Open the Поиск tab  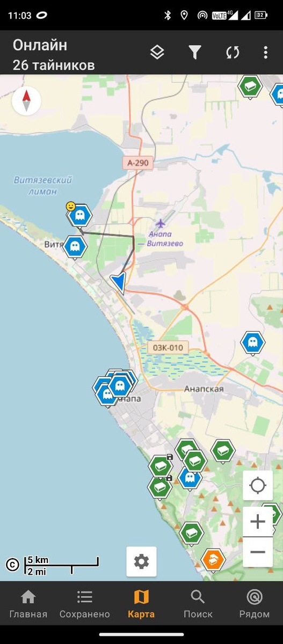coord(198,604)
